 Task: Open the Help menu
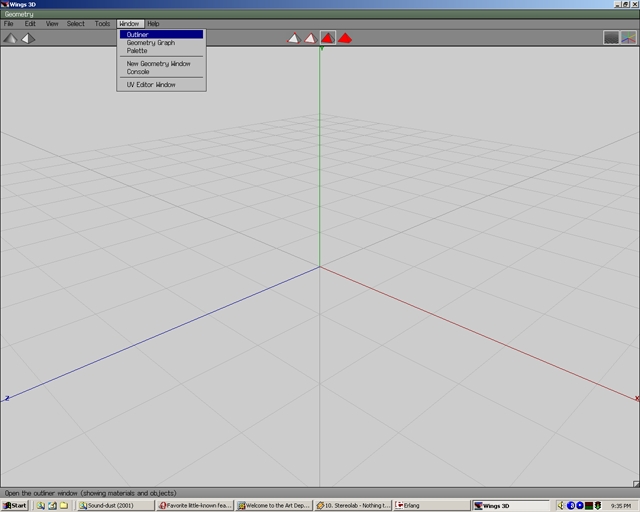(153, 24)
